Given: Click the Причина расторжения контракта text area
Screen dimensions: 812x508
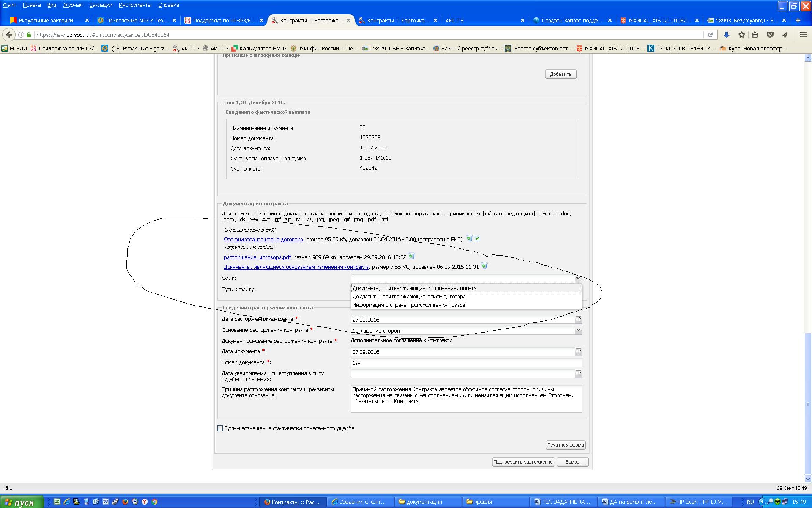Looking at the screenshot, I should click(466, 399).
